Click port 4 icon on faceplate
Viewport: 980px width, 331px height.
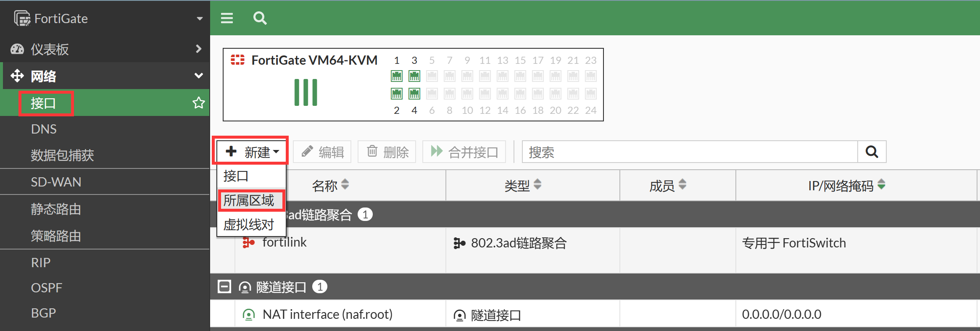(x=414, y=94)
